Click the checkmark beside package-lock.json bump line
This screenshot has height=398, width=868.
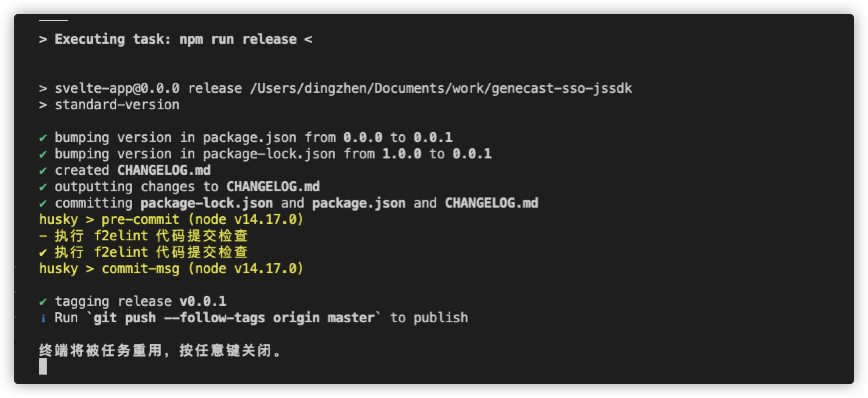43,154
